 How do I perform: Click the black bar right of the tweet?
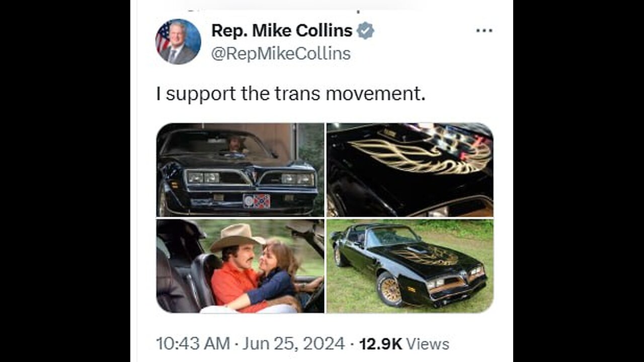click(x=579, y=181)
